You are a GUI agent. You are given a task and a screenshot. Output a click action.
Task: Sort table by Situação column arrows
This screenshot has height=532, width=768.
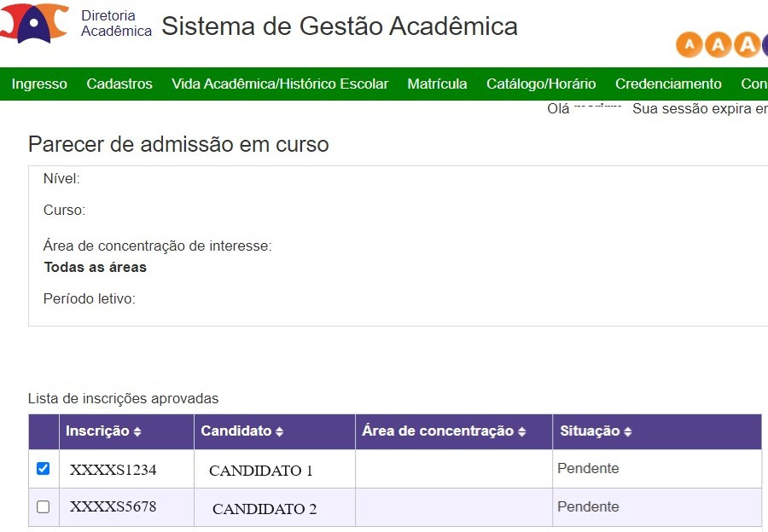(627, 431)
